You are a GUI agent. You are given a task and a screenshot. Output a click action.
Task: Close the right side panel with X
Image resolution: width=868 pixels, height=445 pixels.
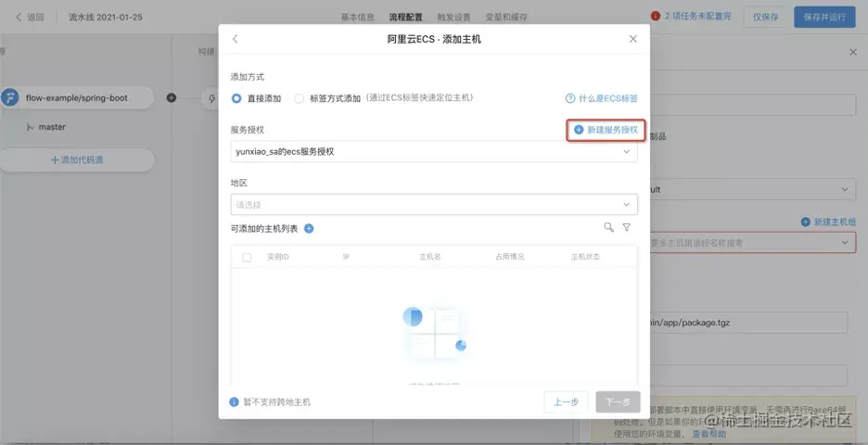[852, 52]
